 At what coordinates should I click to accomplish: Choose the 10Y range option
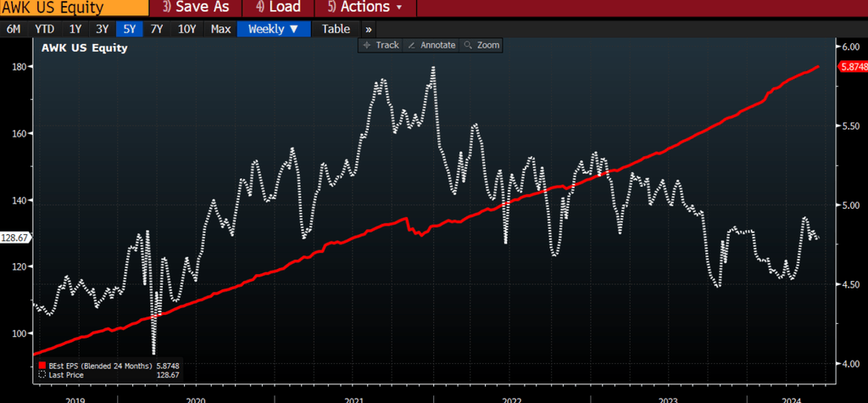click(x=186, y=29)
